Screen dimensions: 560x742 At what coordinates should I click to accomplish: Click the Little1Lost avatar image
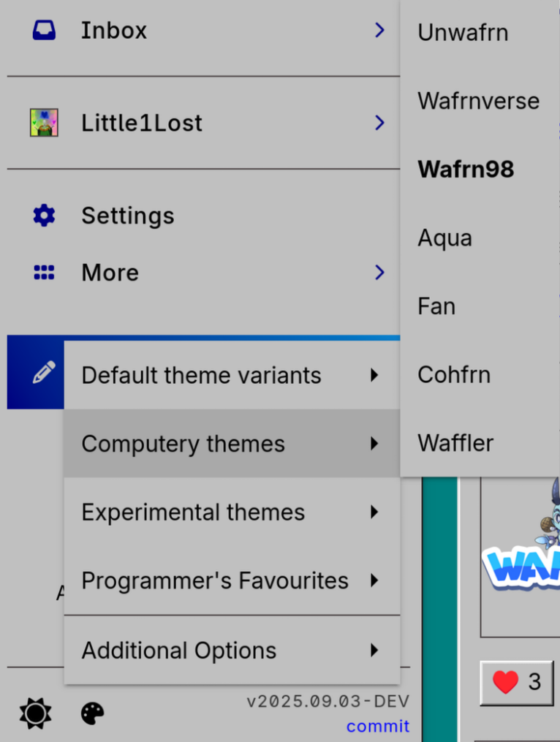(x=44, y=123)
